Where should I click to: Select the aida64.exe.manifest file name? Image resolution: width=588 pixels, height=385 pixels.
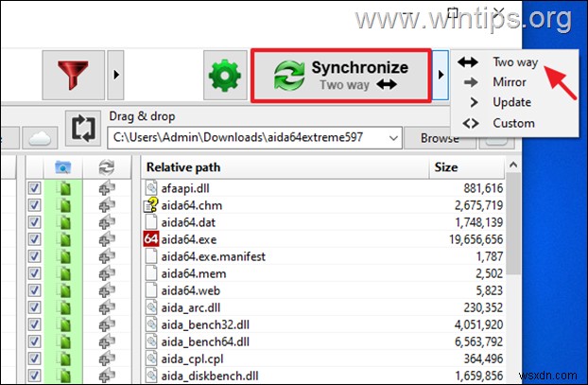[x=213, y=256]
